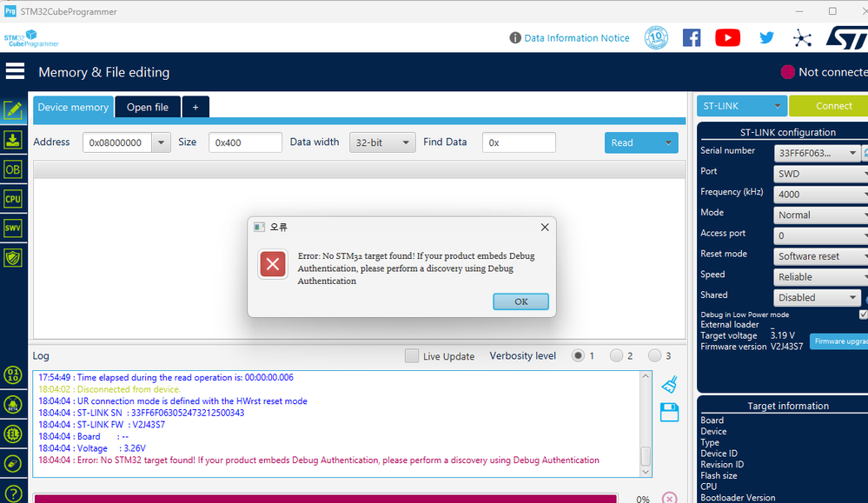Click the Size input field
This screenshot has height=503, width=868.
tap(245, 142)
